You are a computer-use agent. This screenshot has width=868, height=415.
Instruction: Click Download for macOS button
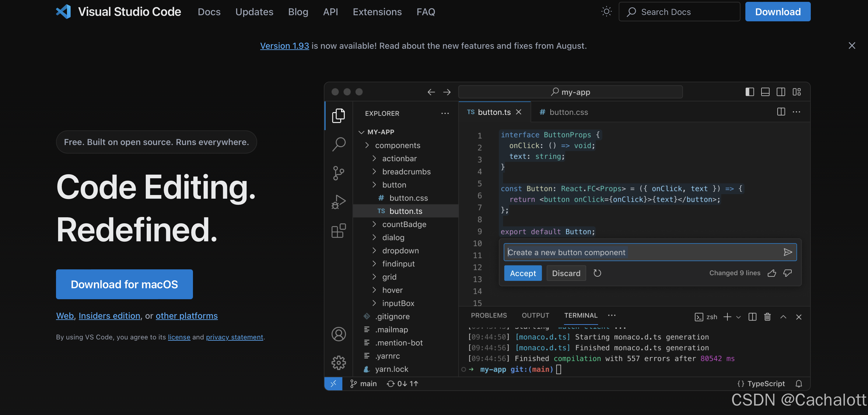coord(124,284)
